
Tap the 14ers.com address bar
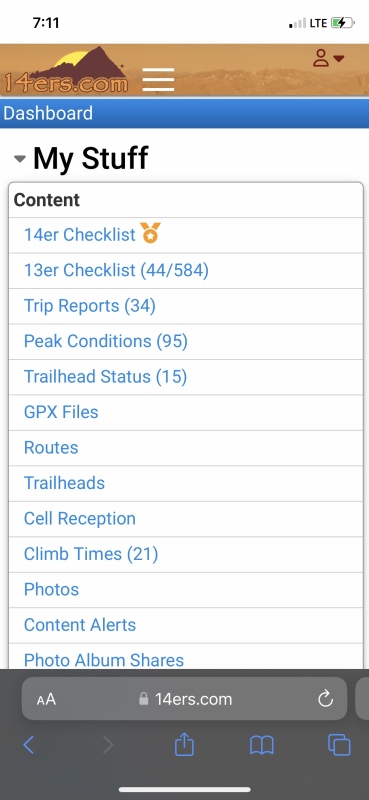184,698
